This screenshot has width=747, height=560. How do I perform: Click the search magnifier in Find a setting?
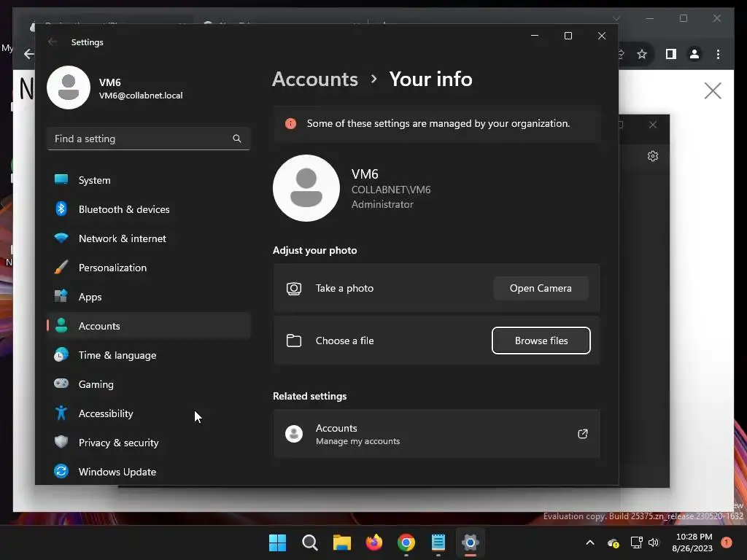(x=237, y=139)
